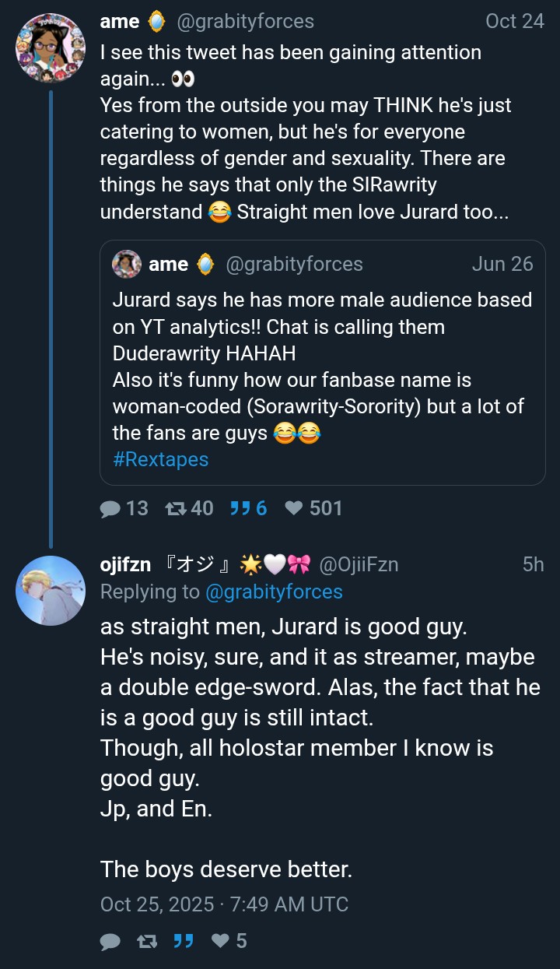This screenshot has height=969, width=560.
Task: Reply to ojifzn's tweet using the reply icon
Action: coord(111,941)
